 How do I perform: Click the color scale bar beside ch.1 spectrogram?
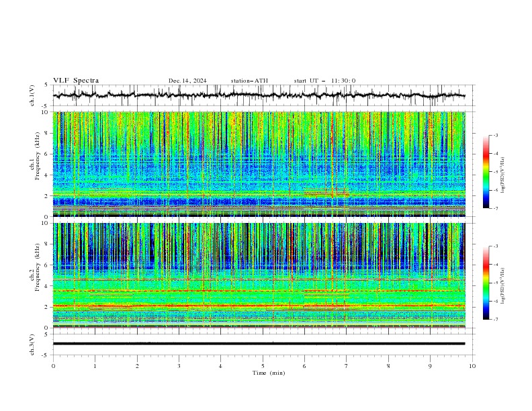click(x=486, y=172)
